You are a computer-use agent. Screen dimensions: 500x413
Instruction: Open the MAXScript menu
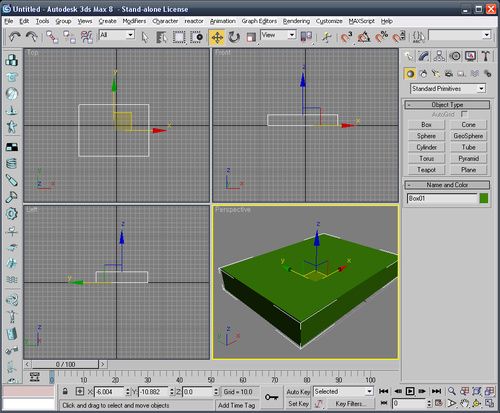361,21
